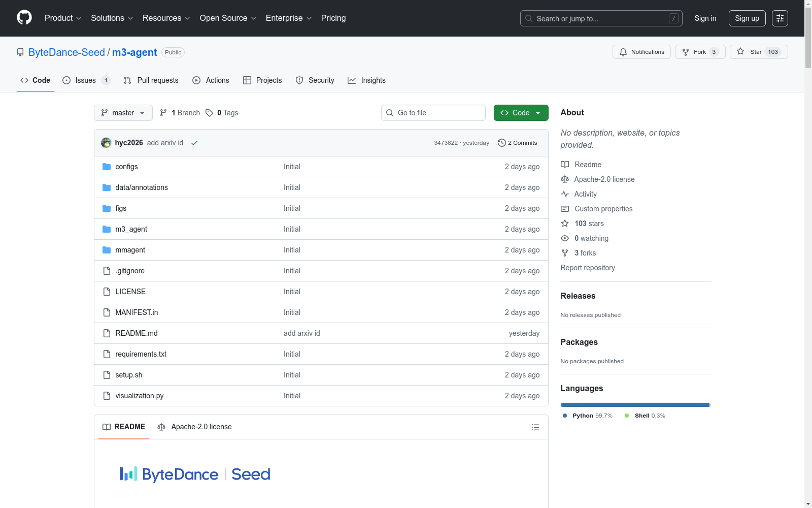The width and height of the screenshot is (812, 508).
Task: Expand the Product menu
Action: [x=63, y=18]
